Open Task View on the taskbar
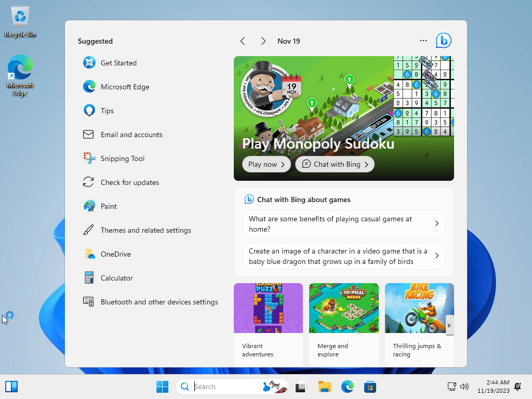The width and height of the screenshot is (532, 399). [301, 387]
